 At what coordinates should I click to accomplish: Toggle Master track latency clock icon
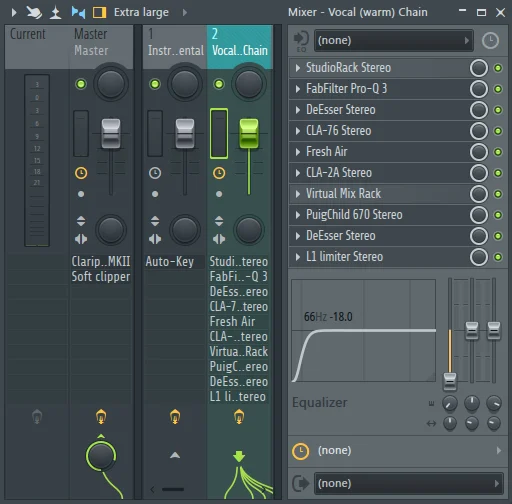coord(81,173)
